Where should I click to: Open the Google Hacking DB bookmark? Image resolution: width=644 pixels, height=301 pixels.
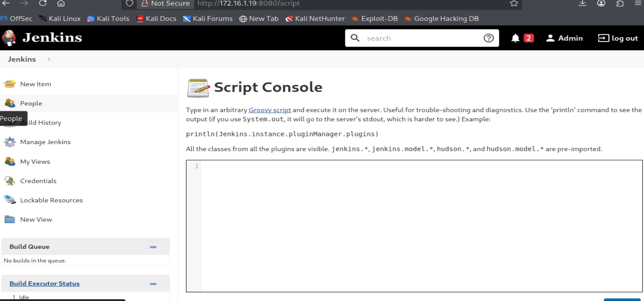click(x=442, y=18)
